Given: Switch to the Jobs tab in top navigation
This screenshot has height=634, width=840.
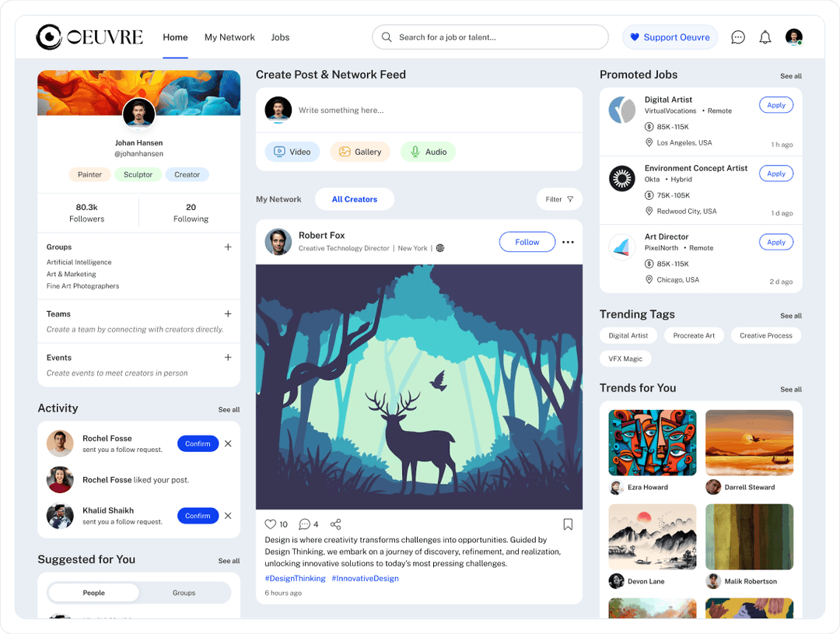Looking at the screenshot, I should tap(280, 37).
